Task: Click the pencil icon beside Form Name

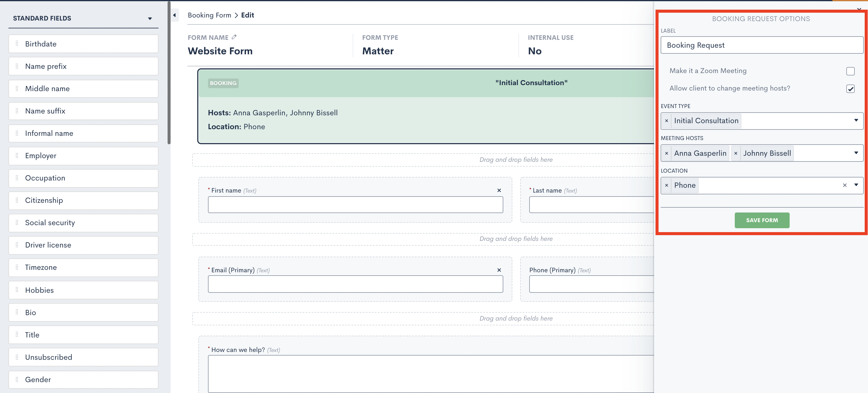Action: [x=234, y=37]
